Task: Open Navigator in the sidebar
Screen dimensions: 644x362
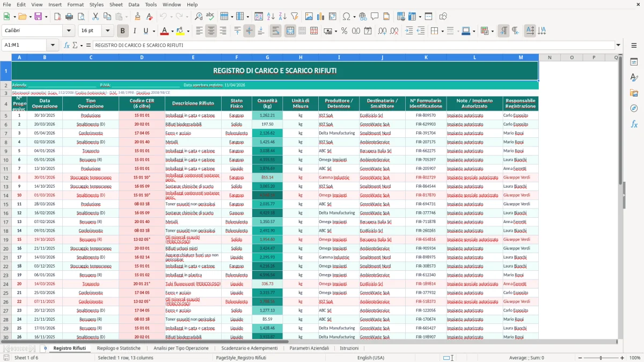Action: (x=634, y=108)
